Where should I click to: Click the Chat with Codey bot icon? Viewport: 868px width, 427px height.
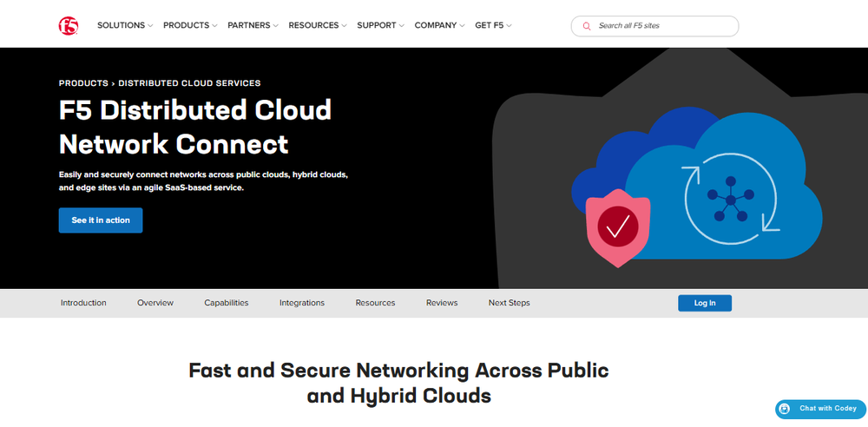click(x=785, y=409)
